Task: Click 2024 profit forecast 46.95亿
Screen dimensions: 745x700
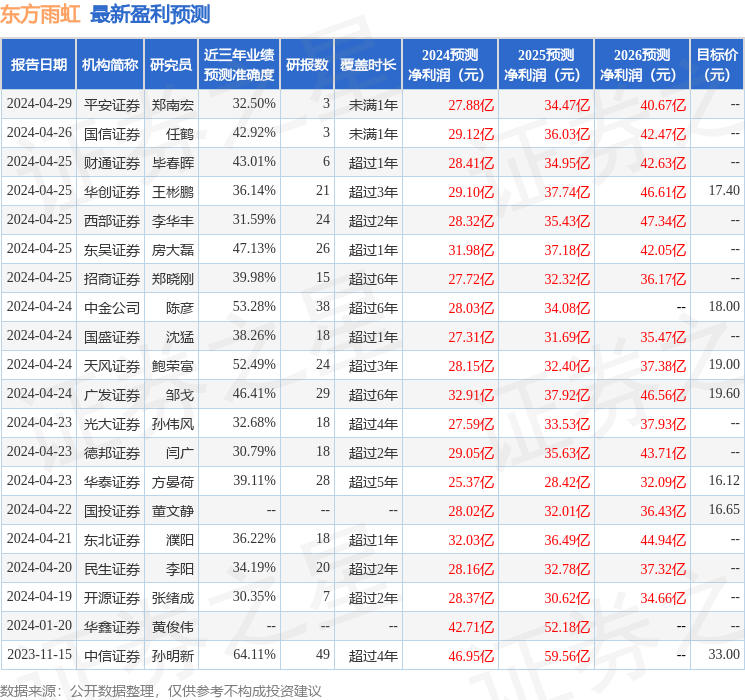Action: 471,656
